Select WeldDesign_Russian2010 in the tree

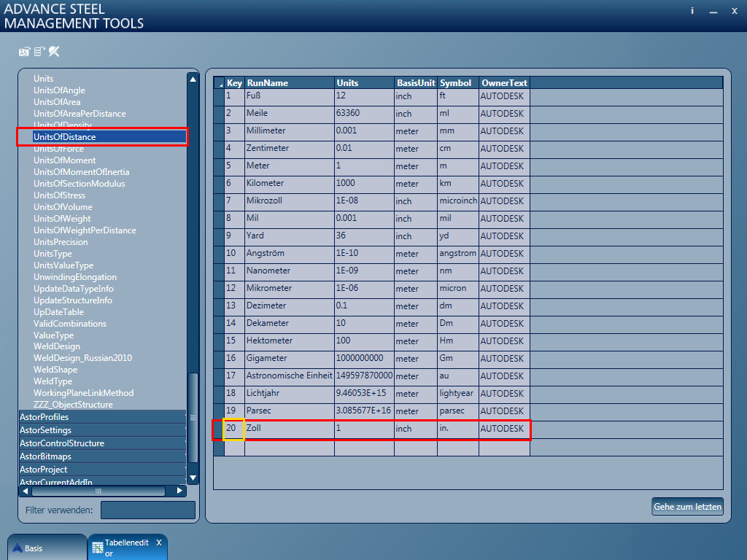pos(82,358)
